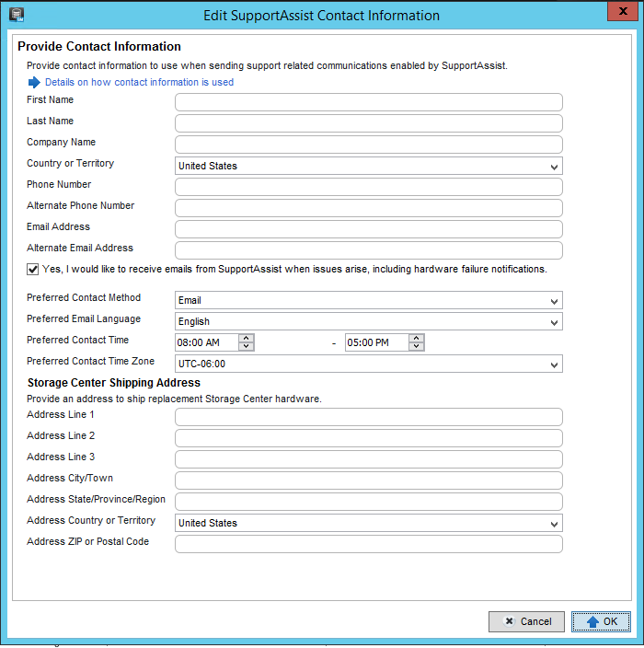
Task: Click the 08:00 AM start time field
Action: (x=207, y=342)
